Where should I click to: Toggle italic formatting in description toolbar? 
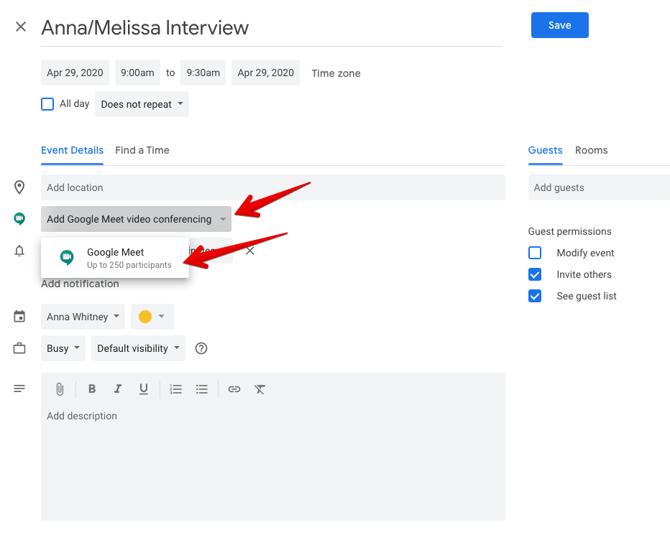click(117, 389)
